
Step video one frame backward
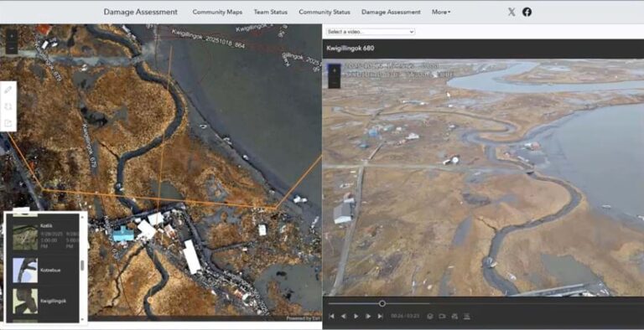coord(344,316)
